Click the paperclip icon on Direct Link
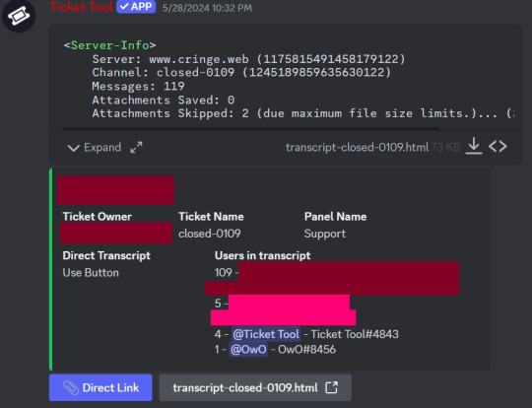Screen dimensions: 532x408 tap(71, 387)
